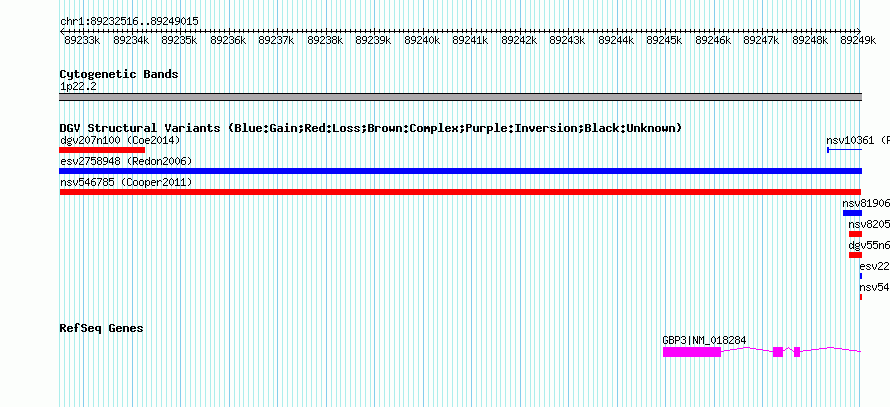Open nsv546785 (Cooper2011) variant label
Screen dimensions: 890x407
click(x=126, y=183)
